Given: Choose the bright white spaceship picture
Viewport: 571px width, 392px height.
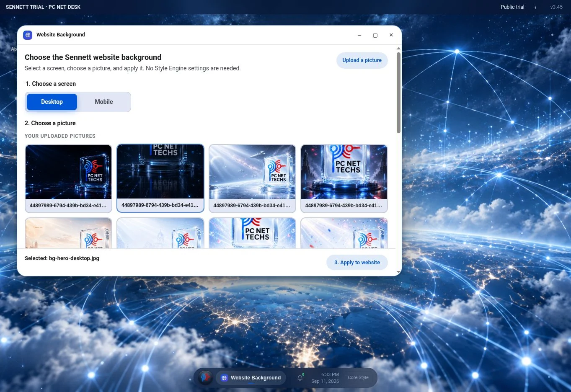Looking at the screenshot, I should point(252,178).
